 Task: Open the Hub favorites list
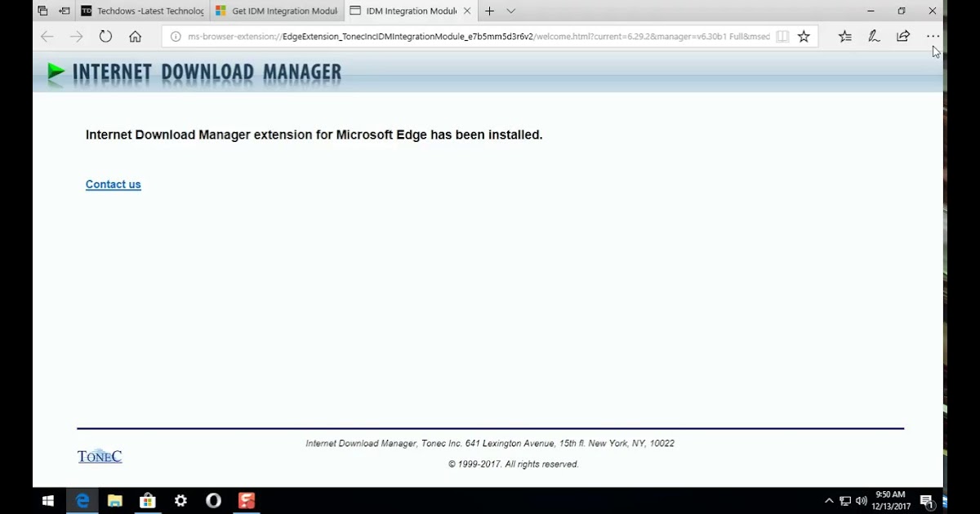click(x=845, y=37)
